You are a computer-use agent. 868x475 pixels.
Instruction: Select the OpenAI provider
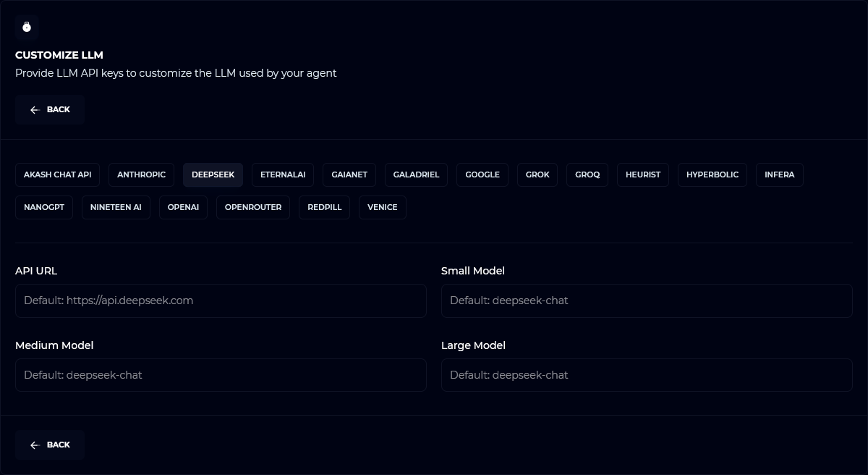pyautogui.click(x=183, y=207)
